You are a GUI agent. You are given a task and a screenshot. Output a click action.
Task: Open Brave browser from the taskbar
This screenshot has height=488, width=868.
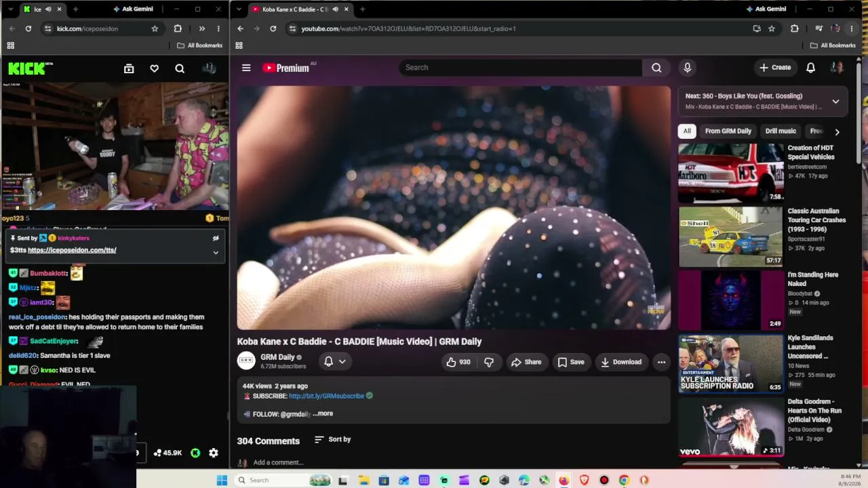pyautogui.click(x=584, y=480)
